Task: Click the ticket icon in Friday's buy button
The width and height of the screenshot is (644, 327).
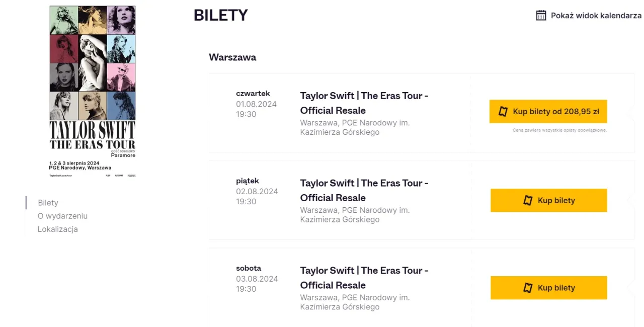Action: coord(528,200)
